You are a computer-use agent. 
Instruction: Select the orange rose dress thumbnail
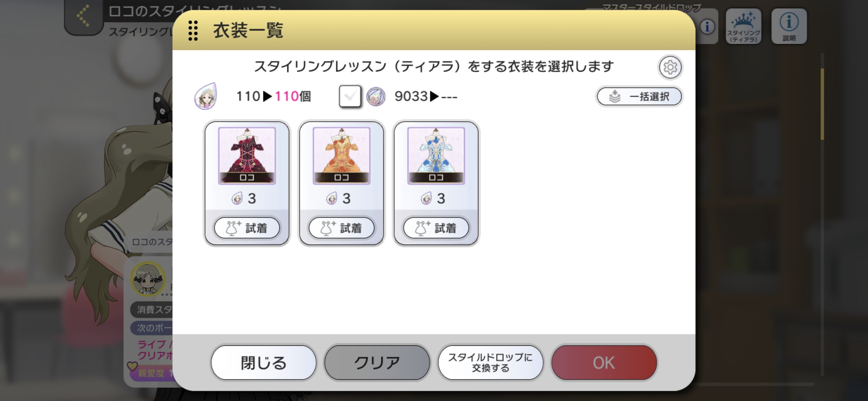pyautogui.click(x=341, y=156)
